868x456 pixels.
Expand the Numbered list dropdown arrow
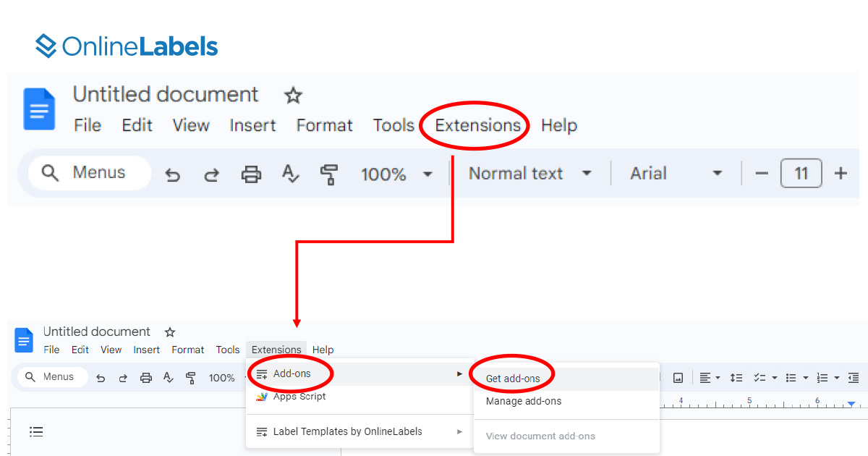837,378
